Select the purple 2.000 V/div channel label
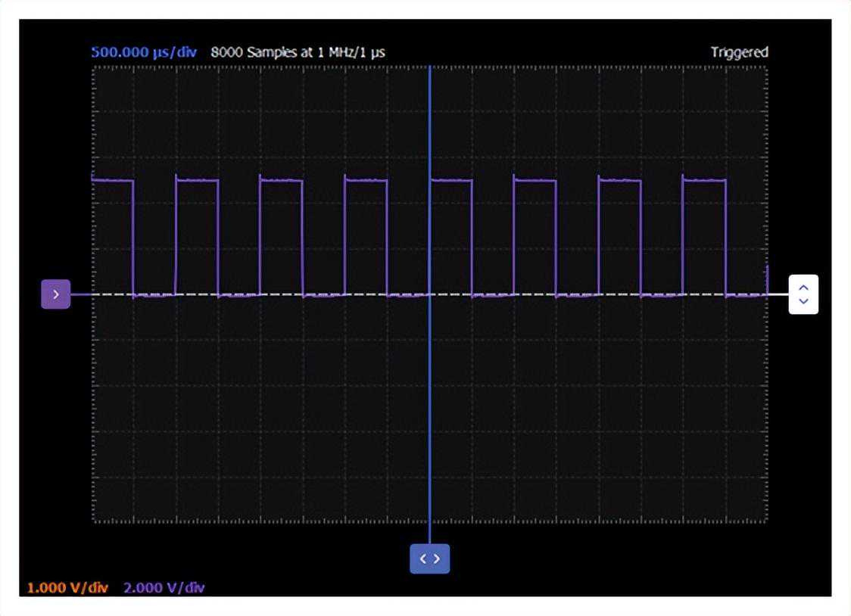Viewport: 851px width, 616px height. pyautogui.click(x=164, y=588)
